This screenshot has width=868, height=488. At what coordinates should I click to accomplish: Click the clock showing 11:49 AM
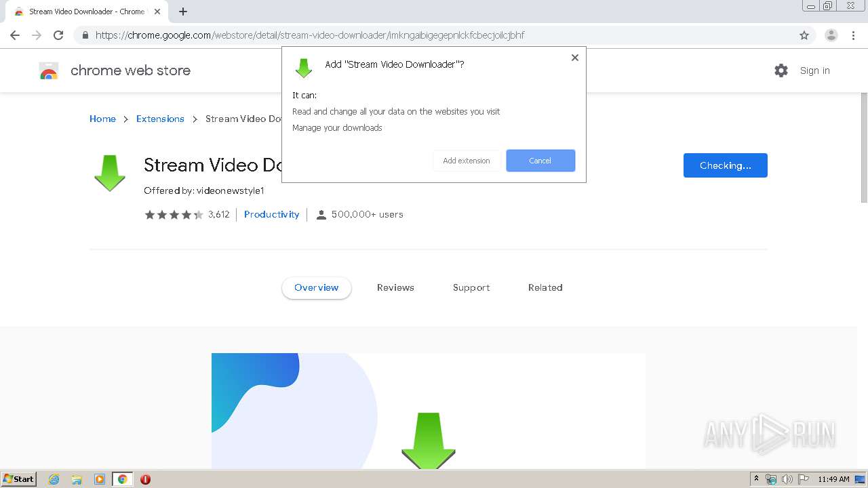[833, 479]
